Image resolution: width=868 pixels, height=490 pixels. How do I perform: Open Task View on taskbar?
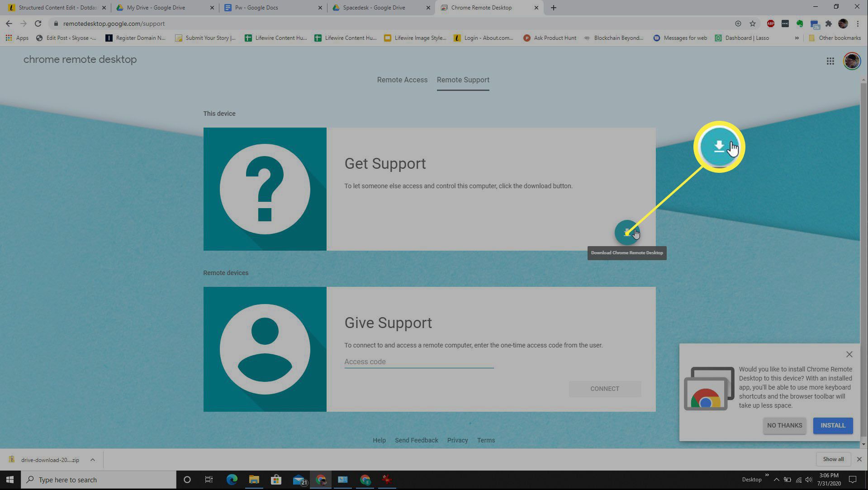click(x=209, y=480)
